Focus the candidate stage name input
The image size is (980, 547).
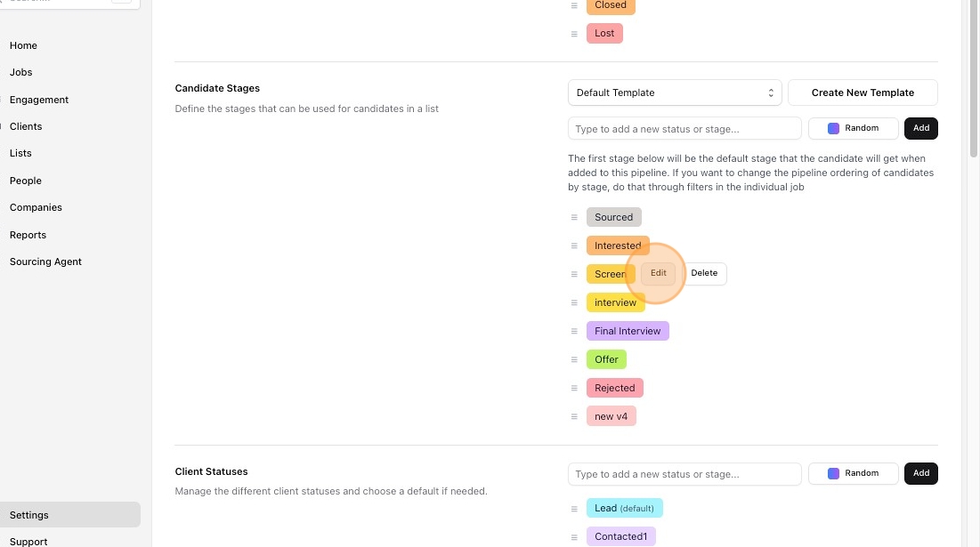pyautogui.click(x=684, y=129)
